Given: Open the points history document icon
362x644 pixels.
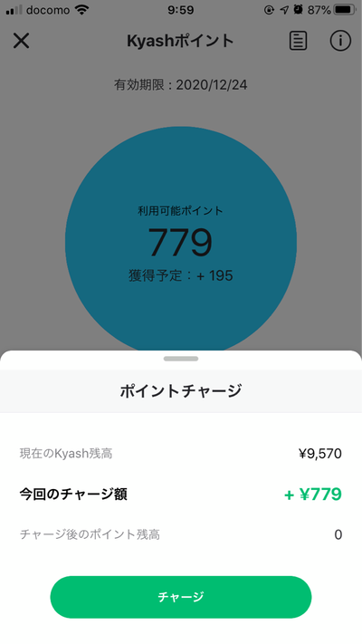Looking at the screenshot, I should pos(298,41).
